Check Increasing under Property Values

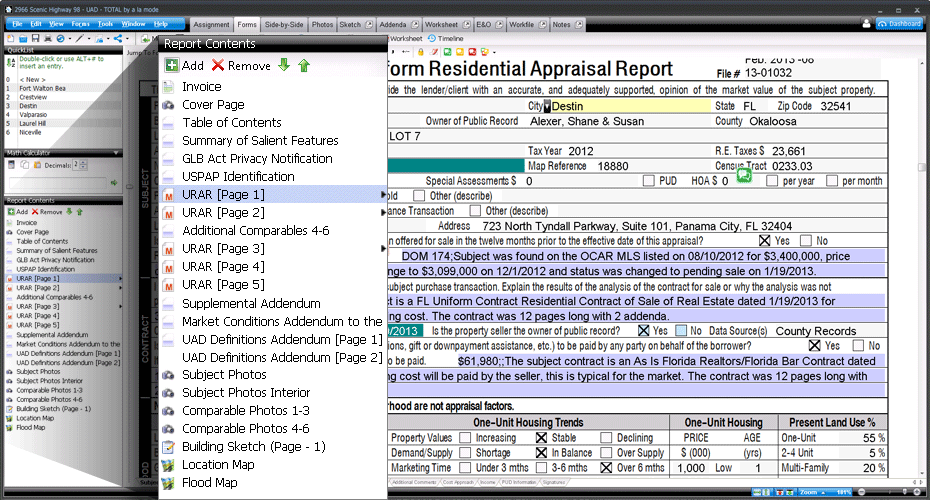[x=465, y=438]
